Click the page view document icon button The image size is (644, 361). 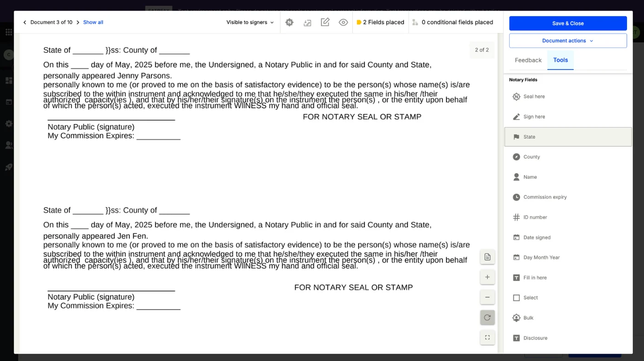coord(487,257)
